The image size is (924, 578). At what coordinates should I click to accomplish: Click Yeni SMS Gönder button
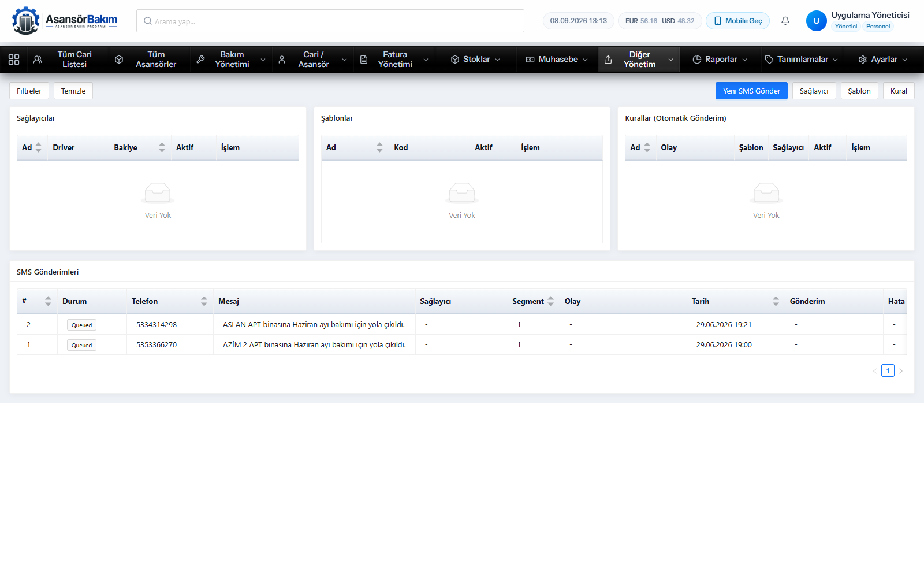point(751,91)
